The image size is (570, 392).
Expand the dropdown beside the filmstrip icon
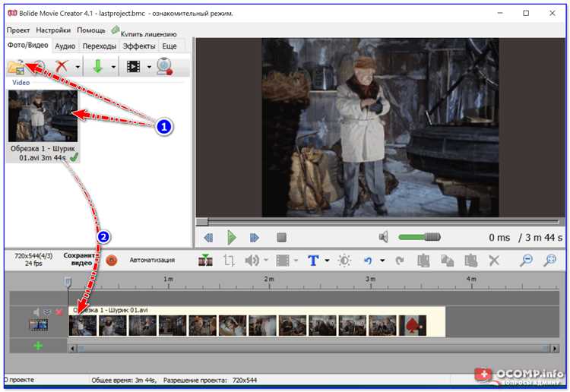149,67
